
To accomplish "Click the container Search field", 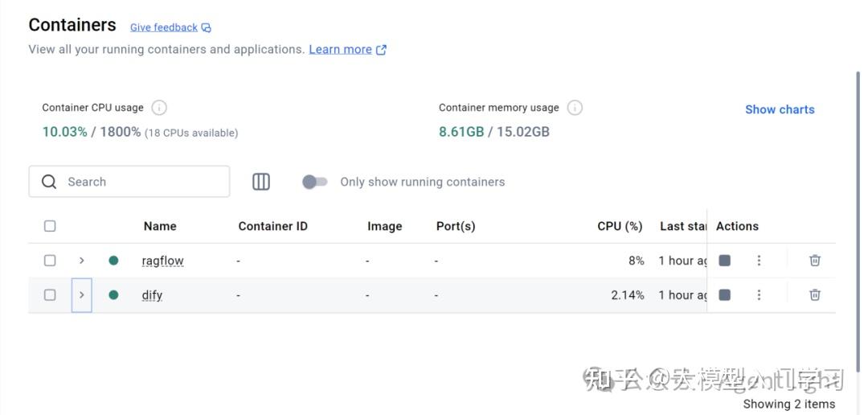I will click(137, 182).
